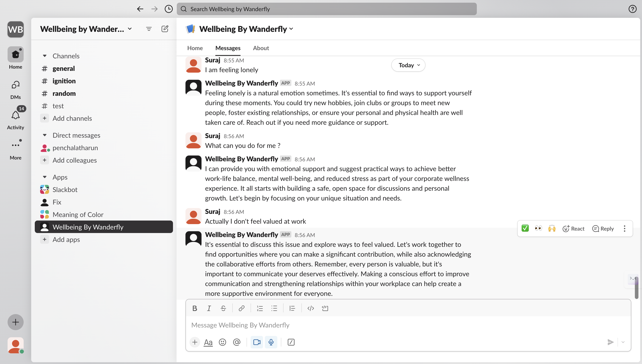Insert a link using the link icon

(241, 308)
